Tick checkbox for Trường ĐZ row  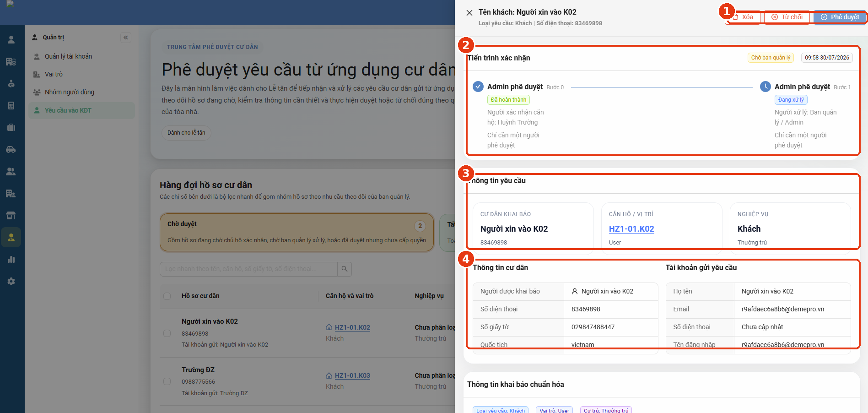(x=167, y=381)
